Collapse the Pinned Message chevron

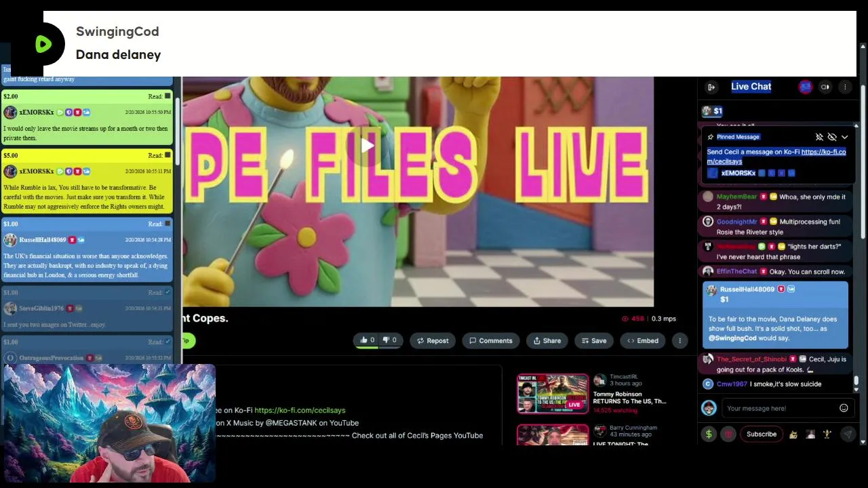(x=845, y=137)
